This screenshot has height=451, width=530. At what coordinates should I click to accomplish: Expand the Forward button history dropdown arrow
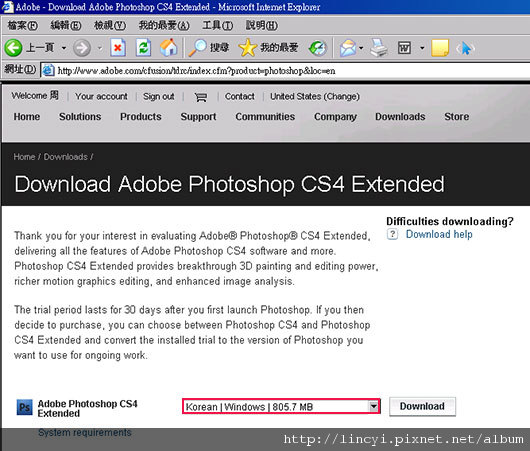[100, 48]
